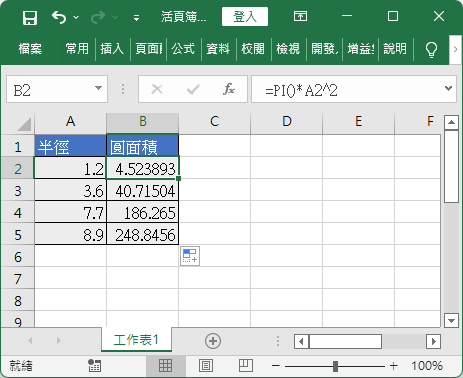The height and width of the screenshot is (378, 463).
Task: Switch to the 插入 ribbon tab
Action: [x=112, y=49]
